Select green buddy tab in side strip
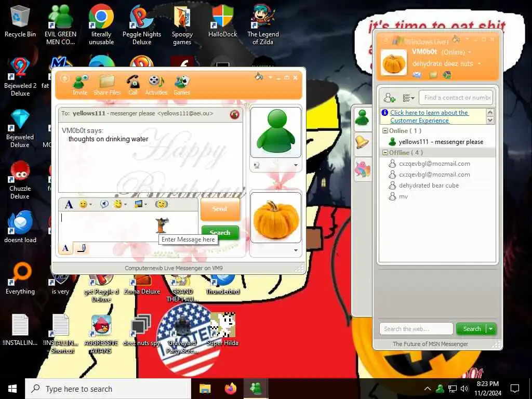Image resolution: width=532 pixels, height=399 pixels. (x=362, y=118)
